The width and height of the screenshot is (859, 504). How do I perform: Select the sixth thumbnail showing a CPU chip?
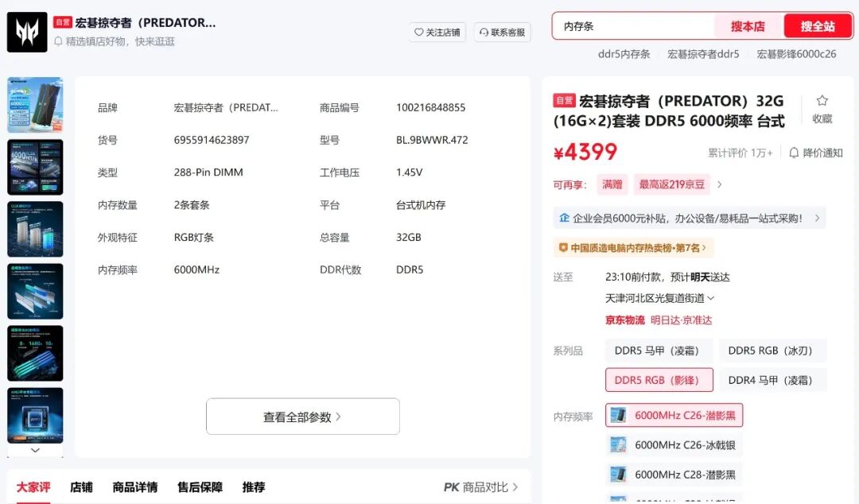click(35, 415)
